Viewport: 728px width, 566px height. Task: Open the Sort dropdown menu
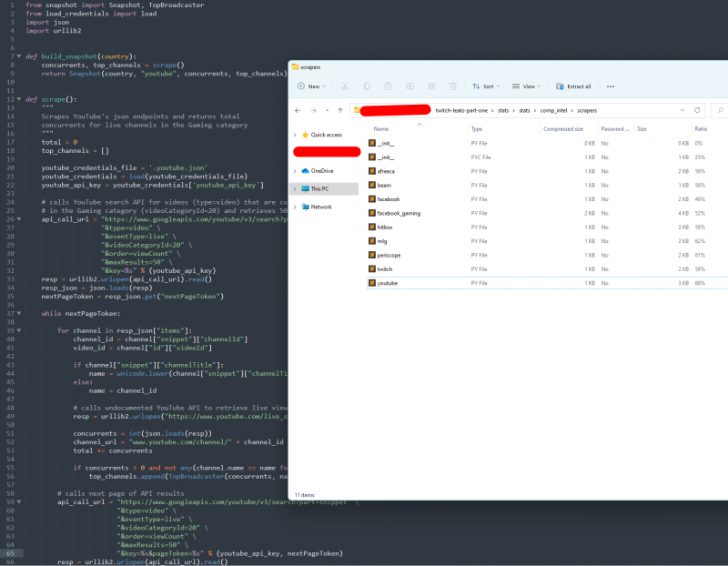pos(485,86)
